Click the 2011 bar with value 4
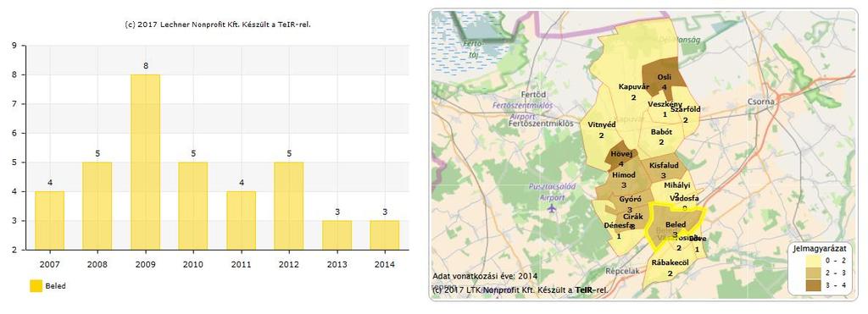This screenshot has width=868, height=314. point(241,221)
